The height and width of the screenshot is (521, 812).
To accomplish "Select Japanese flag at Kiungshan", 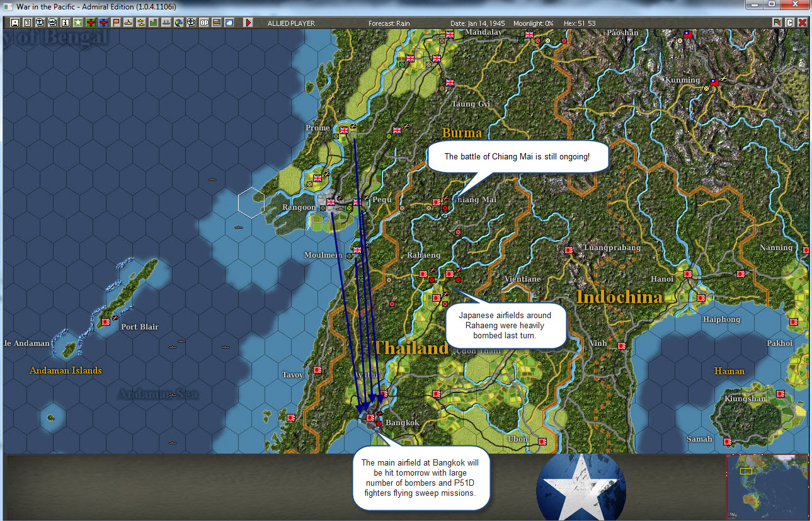I will point(781,394).
